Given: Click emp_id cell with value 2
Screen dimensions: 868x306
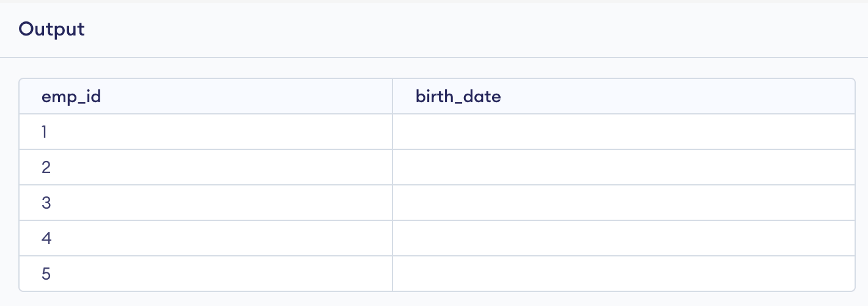Looking at the screenshot, I should pyautogui.click(x=46, y=167).
